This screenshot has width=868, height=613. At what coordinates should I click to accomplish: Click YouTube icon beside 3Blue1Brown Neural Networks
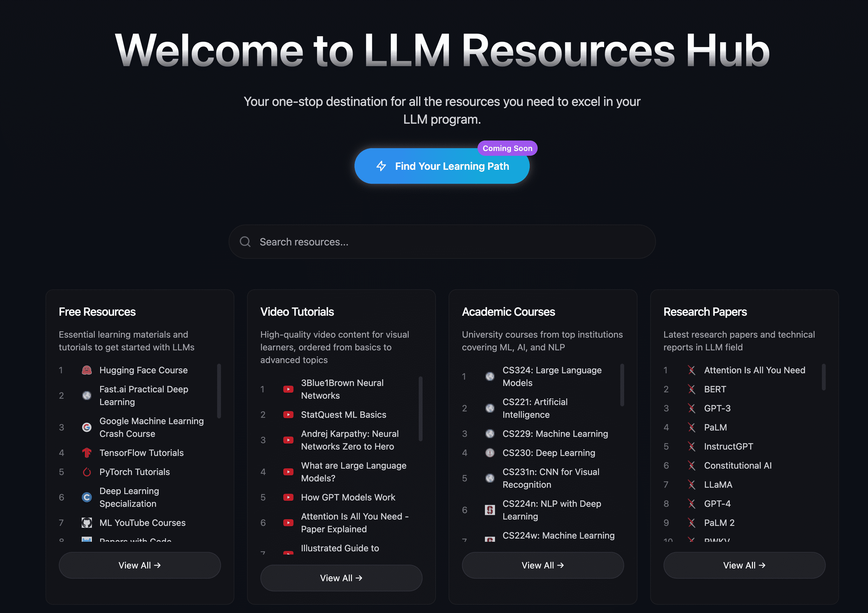[288, 389]
